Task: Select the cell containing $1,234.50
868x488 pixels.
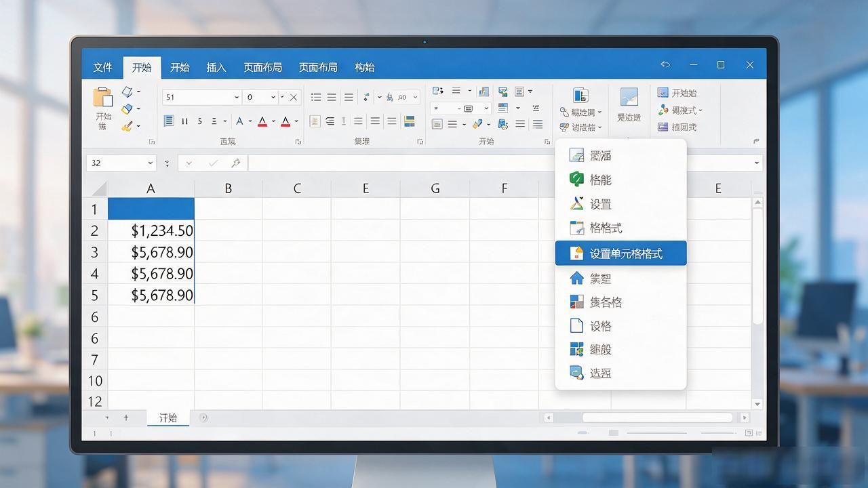Action: [x=151, y=230]
